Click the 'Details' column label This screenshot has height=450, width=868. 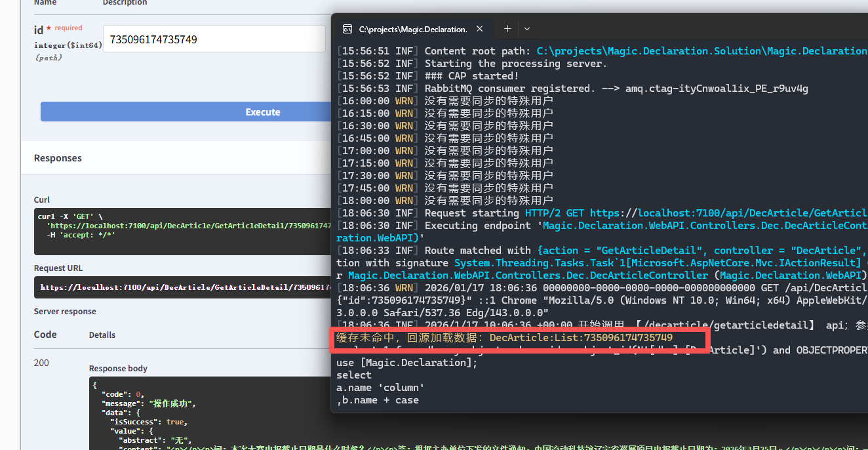click(x=102, y=335)
